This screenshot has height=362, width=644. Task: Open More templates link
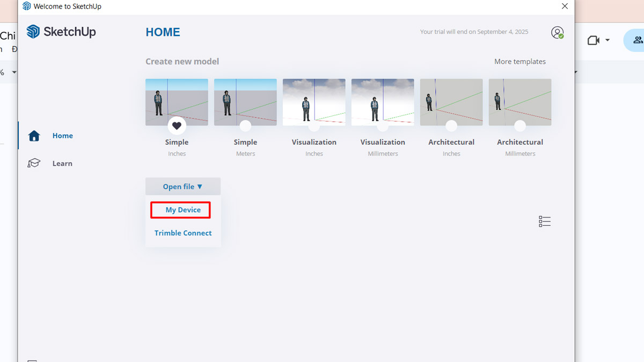pos(520,62)
